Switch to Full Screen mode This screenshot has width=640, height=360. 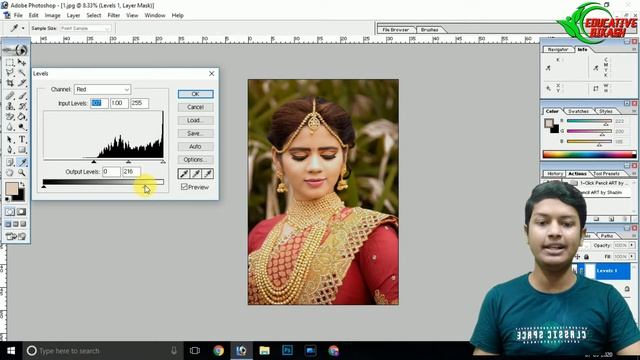(x=23, y=224)
